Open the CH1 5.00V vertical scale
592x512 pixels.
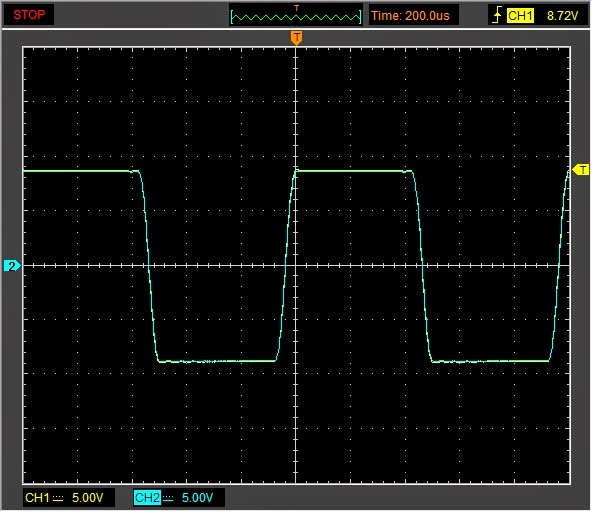pyautogui.click(x=87, y=498)
